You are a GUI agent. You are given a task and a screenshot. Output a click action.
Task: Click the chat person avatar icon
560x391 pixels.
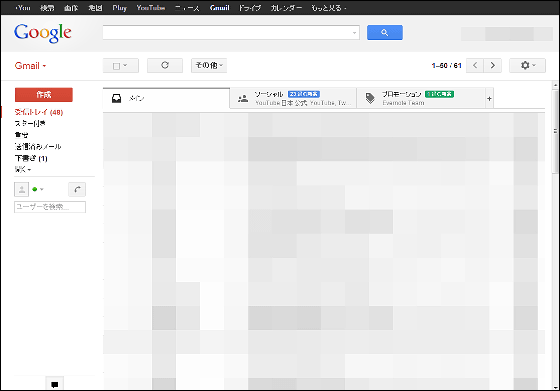(21, 189)
